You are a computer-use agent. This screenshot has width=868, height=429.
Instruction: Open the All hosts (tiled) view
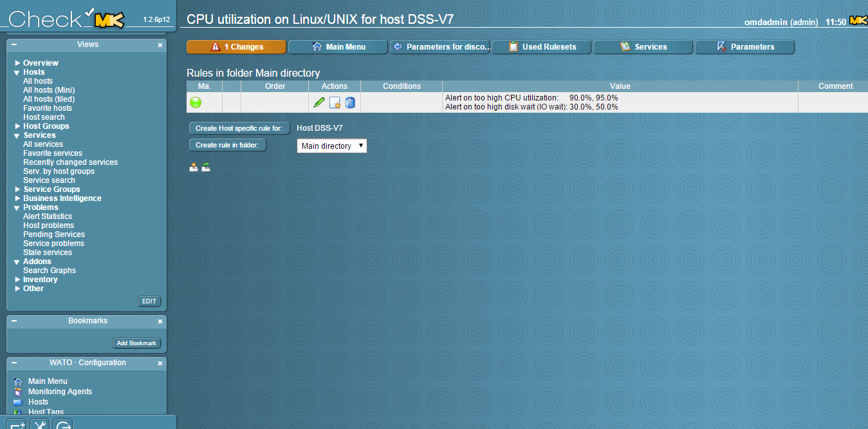(49, 99)
